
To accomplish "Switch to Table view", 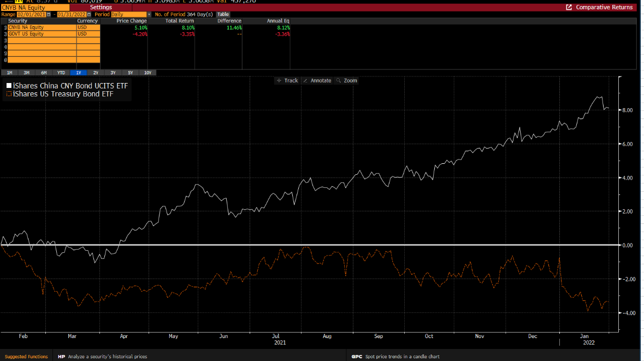I will [223, 14].
